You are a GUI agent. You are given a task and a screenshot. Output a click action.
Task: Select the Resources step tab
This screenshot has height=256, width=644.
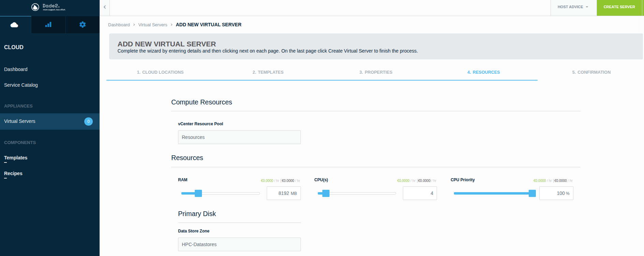point(484,72)
